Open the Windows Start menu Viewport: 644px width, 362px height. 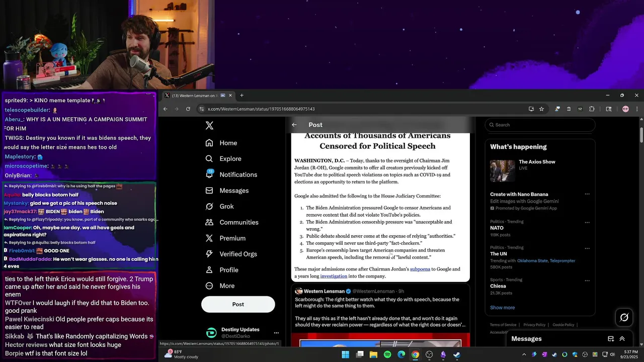click(346, 354)
